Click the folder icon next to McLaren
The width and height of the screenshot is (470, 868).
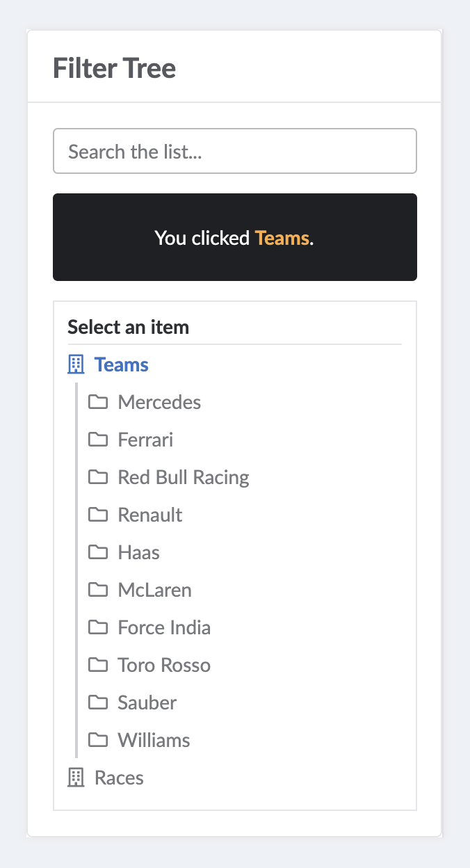[98, 590]
